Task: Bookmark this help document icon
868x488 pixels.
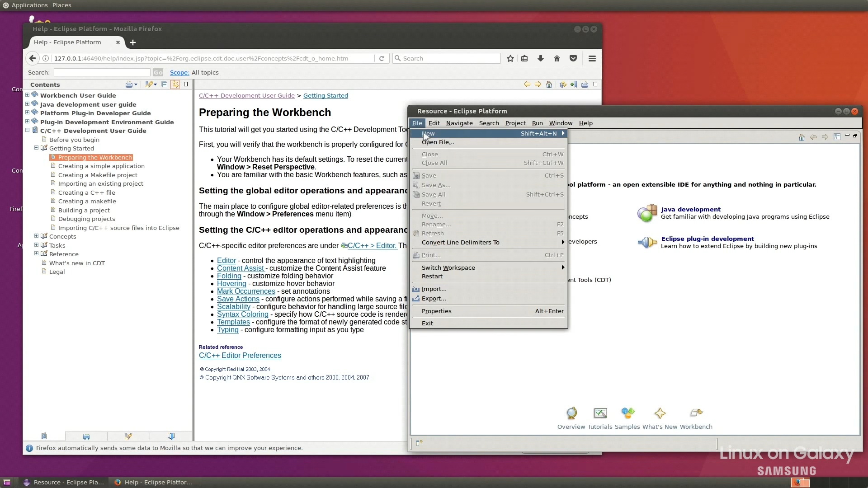Action: click(574, 84)
